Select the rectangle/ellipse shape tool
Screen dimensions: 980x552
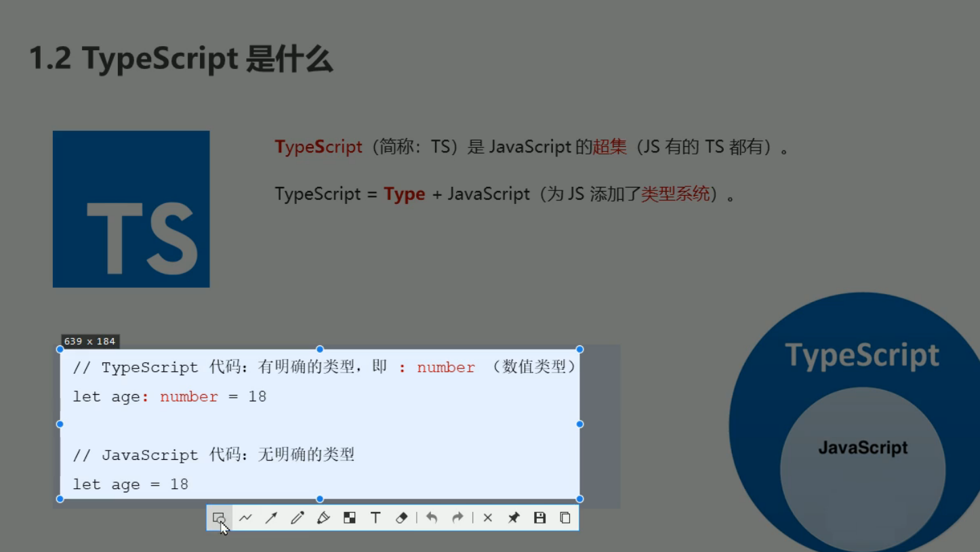pyautogui.click(x=219, y=518)
